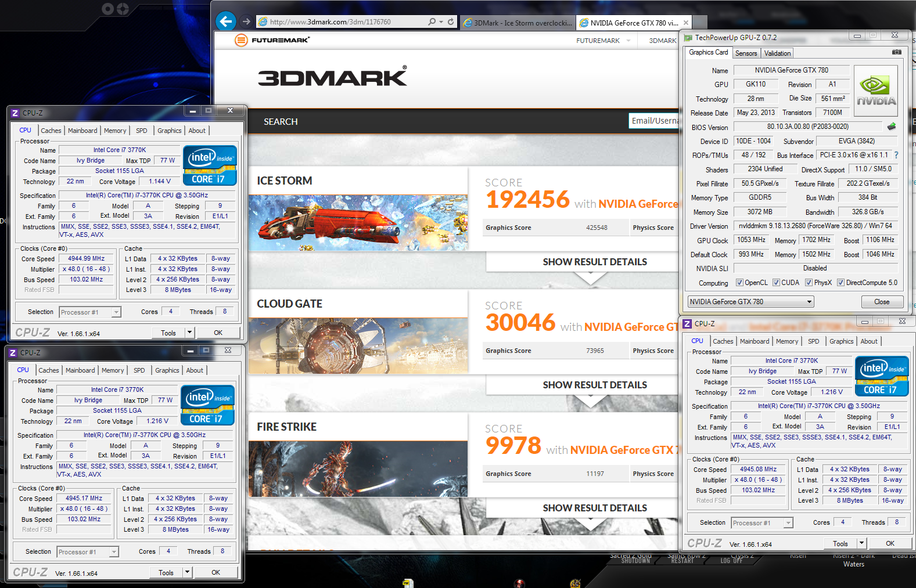This screenshot has width=916, height=588.
Task: Open the address bar autocomplete dropdown arrow
Action: 441,21
